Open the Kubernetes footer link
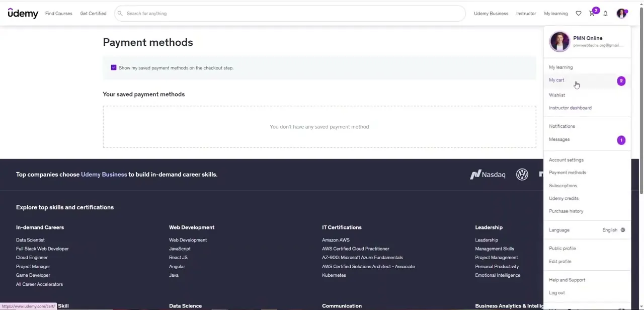 coord(334,275)
